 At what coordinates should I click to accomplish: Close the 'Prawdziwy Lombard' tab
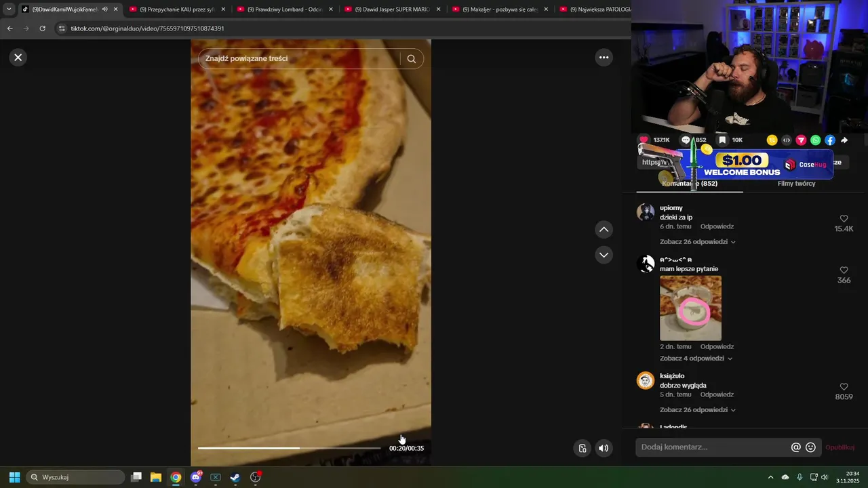click(331, 9)
